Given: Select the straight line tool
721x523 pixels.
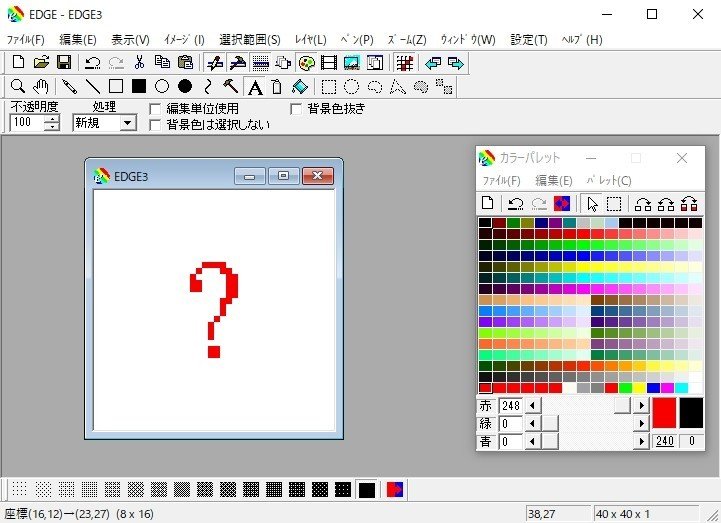Looking at the screenshot, I should (x=92, y=86).
